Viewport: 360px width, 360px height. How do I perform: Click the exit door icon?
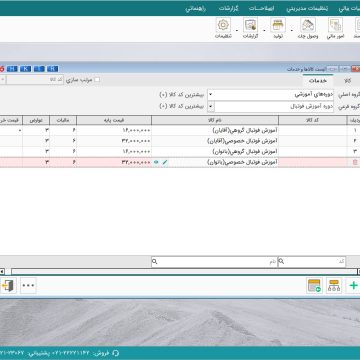pos(8,286)
